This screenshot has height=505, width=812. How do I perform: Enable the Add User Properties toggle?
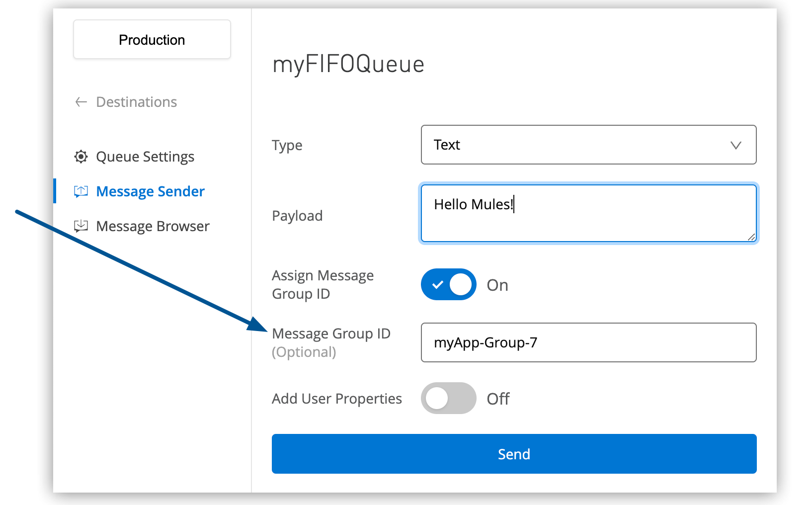coord(448,398)
